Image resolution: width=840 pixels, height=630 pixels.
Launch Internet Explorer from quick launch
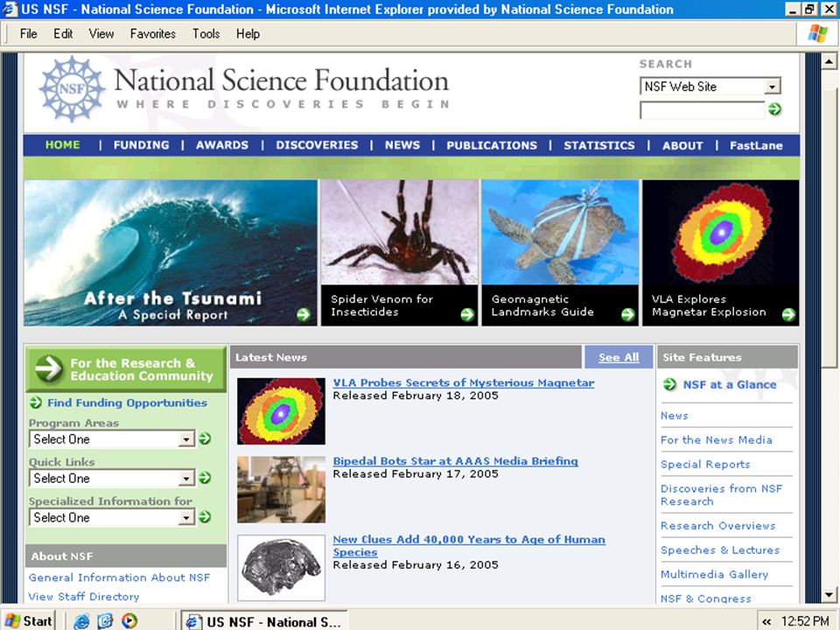click(81, 621)
